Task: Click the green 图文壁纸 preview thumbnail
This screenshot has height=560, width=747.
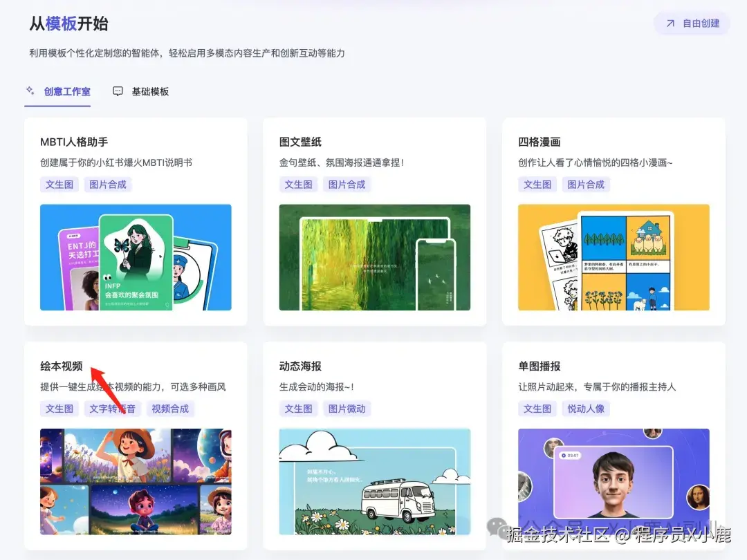Action: [x=374, y=257]
